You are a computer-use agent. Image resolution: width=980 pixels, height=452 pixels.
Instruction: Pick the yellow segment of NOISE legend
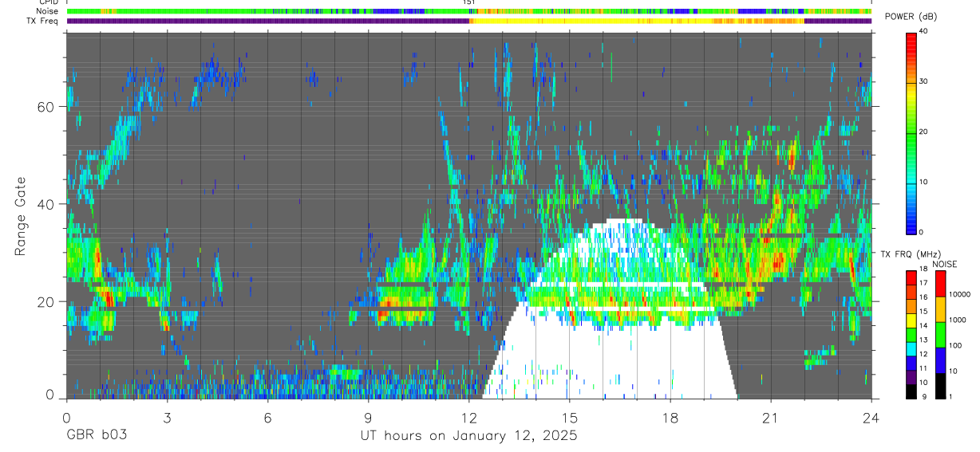[939, 309]
